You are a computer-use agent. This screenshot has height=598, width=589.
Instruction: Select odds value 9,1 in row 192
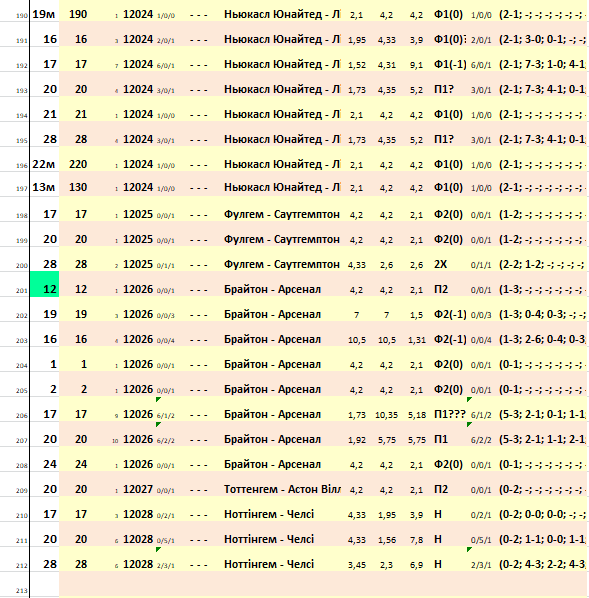pos(416,65)
